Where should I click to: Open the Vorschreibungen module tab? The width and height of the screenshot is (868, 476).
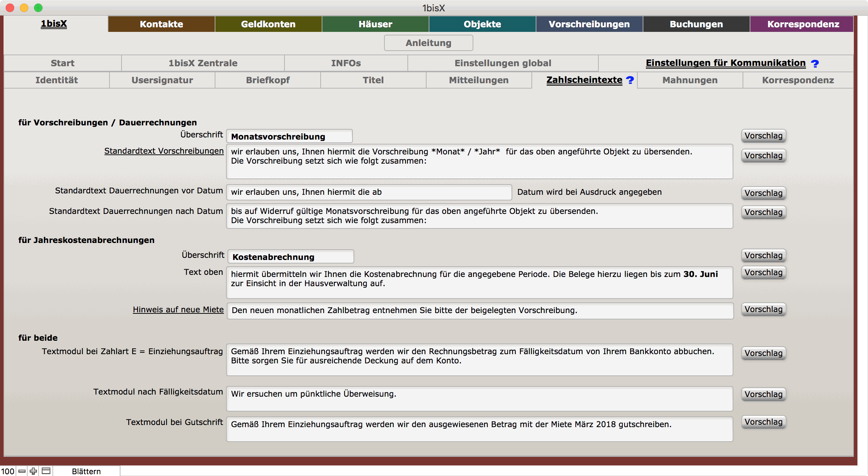(x=590, y=24)
